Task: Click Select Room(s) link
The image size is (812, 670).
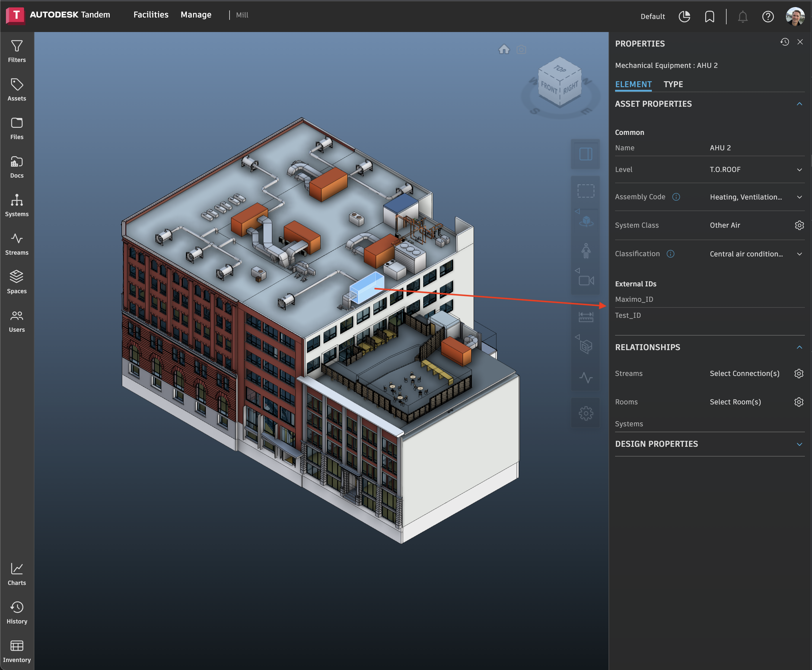Action: pyautogui.click(x=735, y=402)
